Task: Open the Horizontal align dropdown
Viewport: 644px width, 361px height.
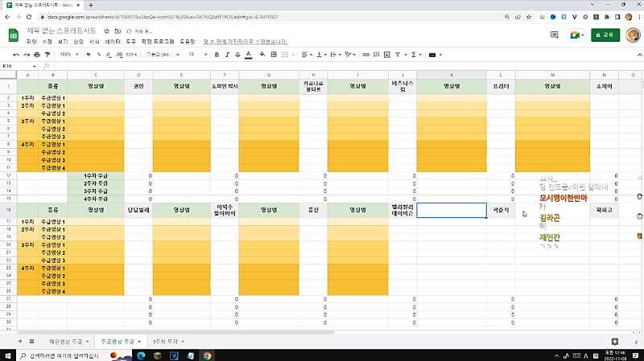Action: pos(307,55)
